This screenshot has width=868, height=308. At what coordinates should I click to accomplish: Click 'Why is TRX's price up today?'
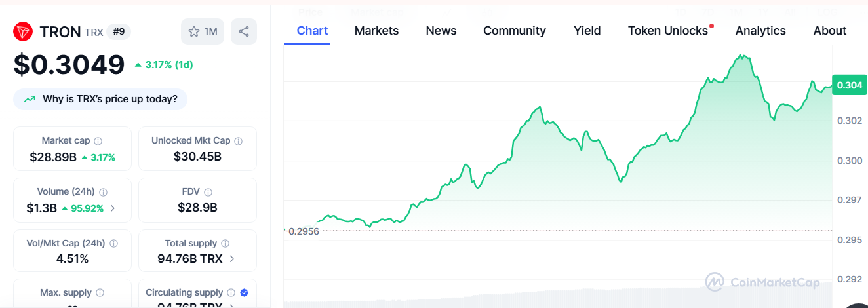(100, 99)
